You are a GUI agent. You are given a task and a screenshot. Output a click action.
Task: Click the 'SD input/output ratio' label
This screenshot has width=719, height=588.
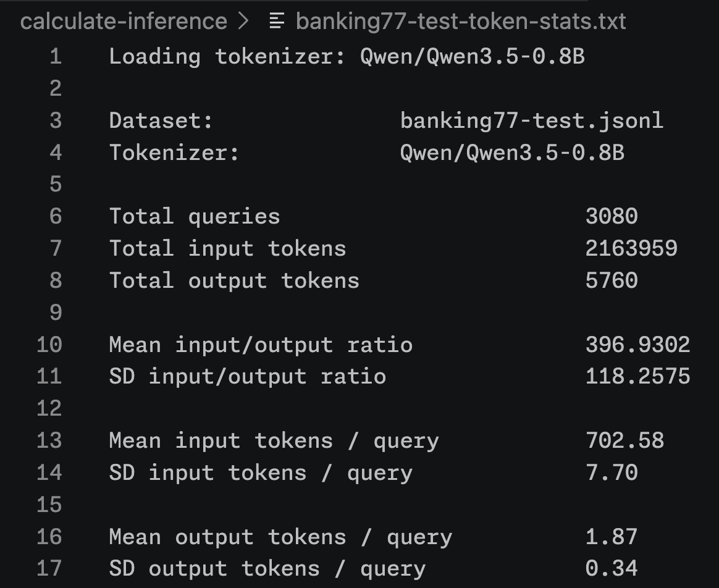(x=248, y=377)
